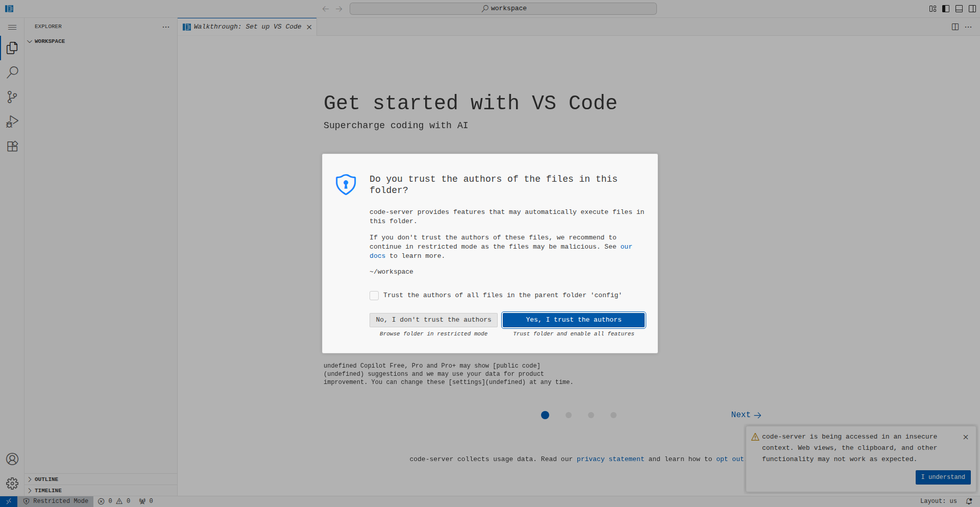Screen dimensions: 980x507
Task: Click No, I don't trust the authors
Action: coord(433,320)
